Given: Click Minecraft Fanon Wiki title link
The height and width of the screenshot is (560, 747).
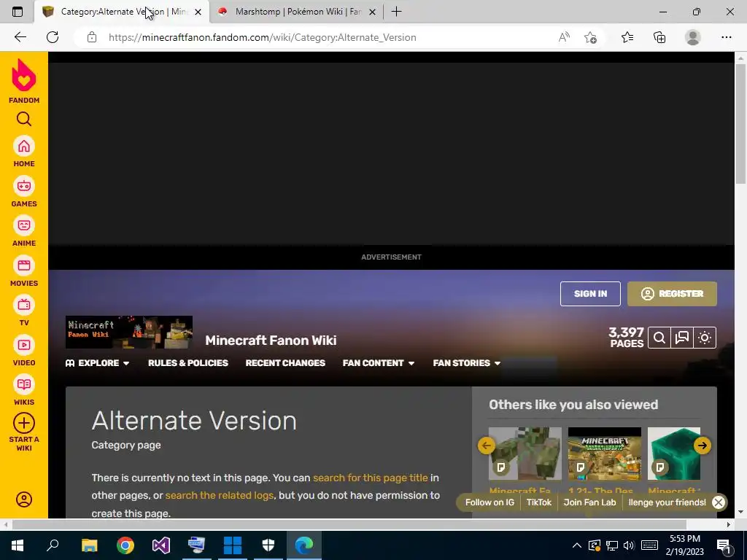Looking at the screenshot, I should [271, 341].
